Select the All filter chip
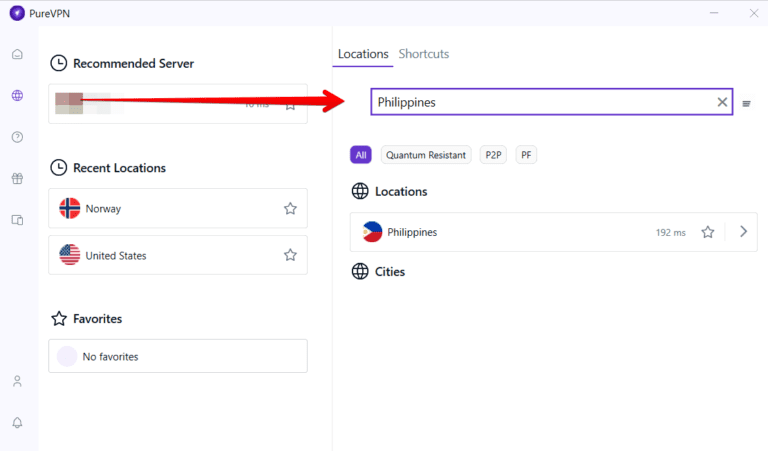The height and width of the screenshot is (451, 768). pyautogui.click(x=360, y=155)
